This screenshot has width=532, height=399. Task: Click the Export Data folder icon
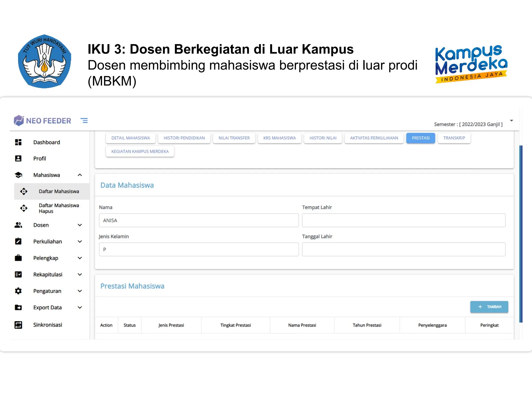[x=18, y=308]
